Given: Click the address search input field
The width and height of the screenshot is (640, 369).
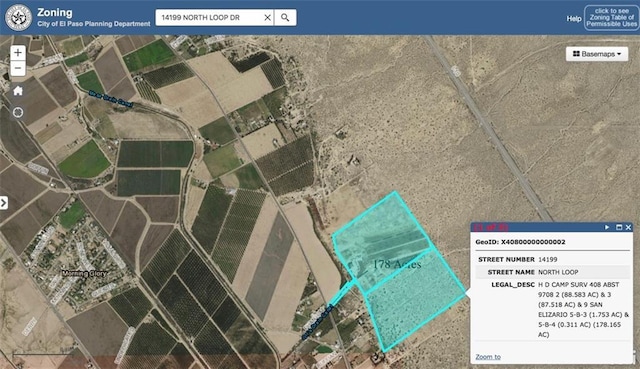Looking at the screenshot, I should tap(210, 18).
